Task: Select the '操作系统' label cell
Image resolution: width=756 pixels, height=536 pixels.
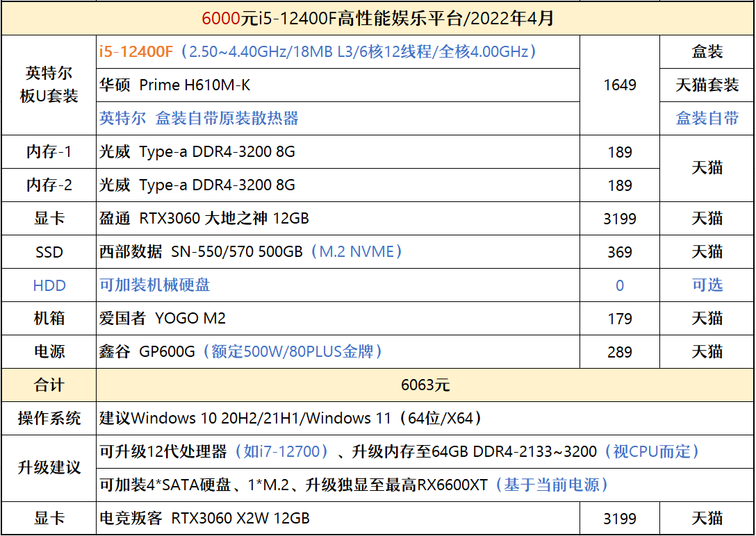Action: 49,419
